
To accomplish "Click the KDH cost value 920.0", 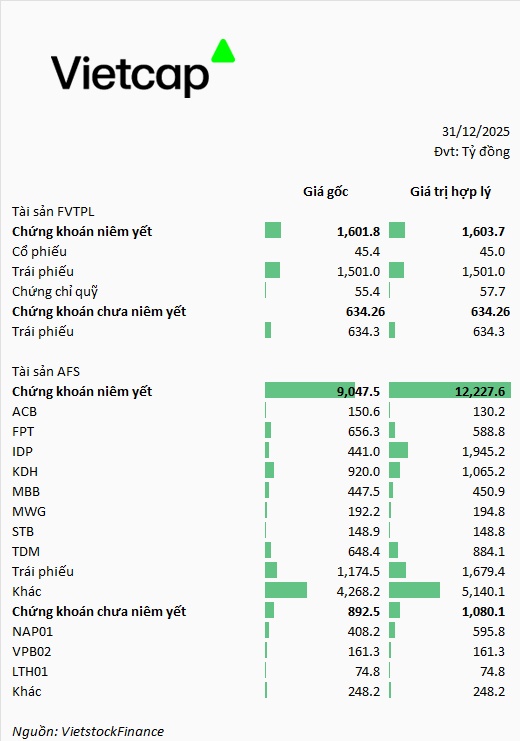I will click(364, 472).
